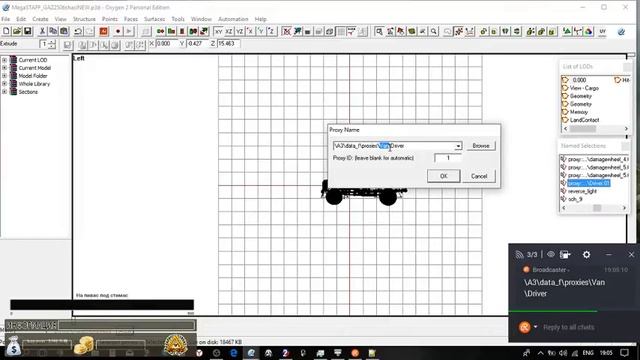Viewport: 640px width, 360px height.
Task: Click the New file icon in toolbar
Action: (x=6, y=31)
